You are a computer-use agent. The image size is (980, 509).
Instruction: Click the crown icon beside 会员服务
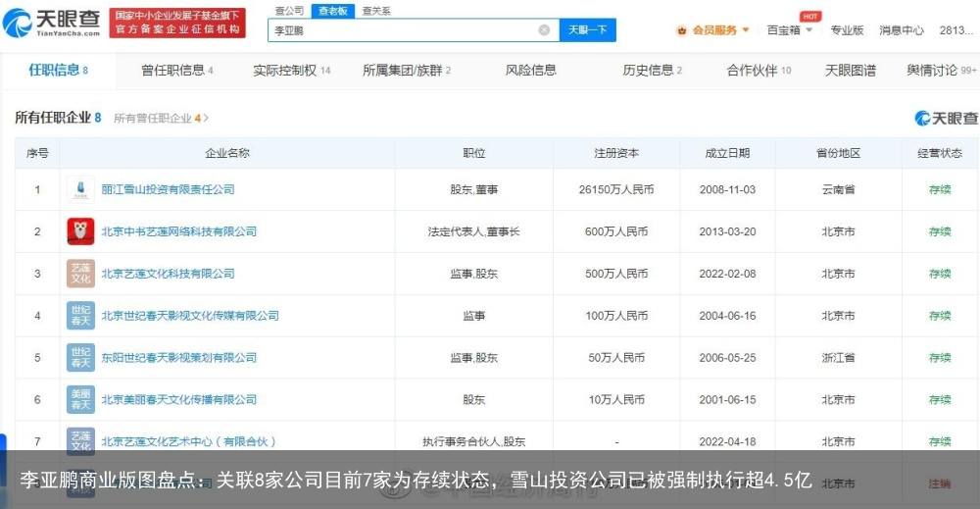tap(682, 30)
